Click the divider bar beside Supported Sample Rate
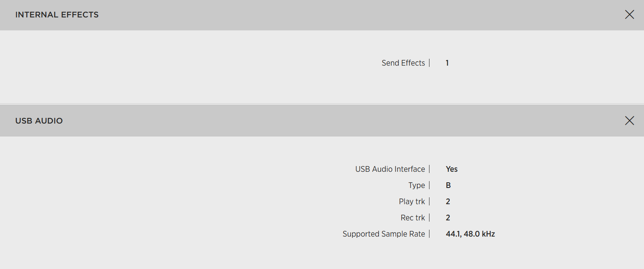 click(429, 234)
